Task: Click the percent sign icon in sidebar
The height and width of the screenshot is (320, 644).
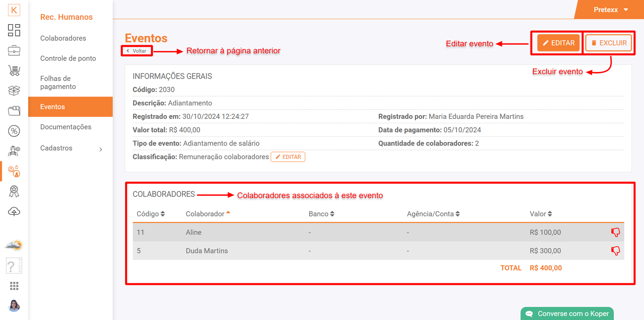Action: click(x=14, y=131)
